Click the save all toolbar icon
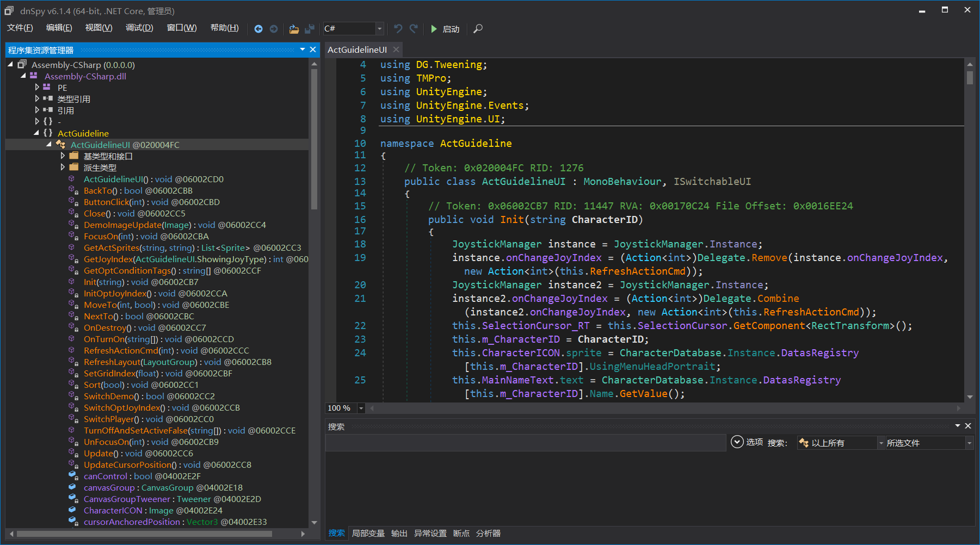980x545 pixels. [310, 29]
